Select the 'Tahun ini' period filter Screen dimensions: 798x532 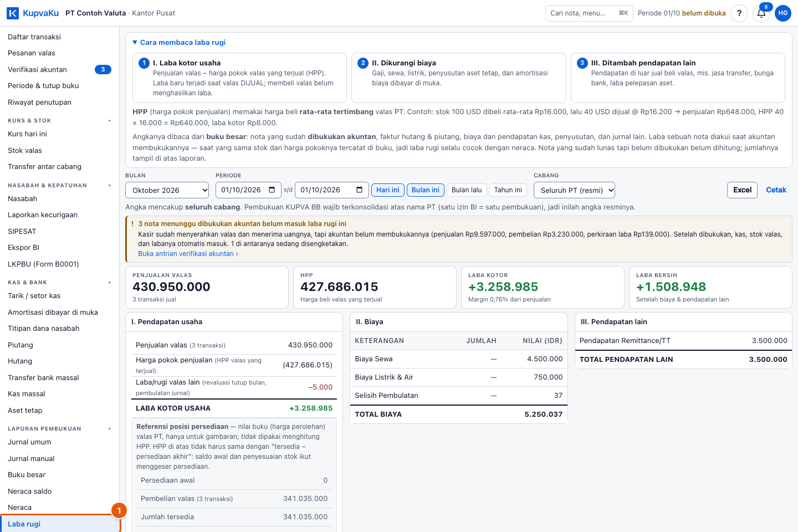click(x=508, y=190)
